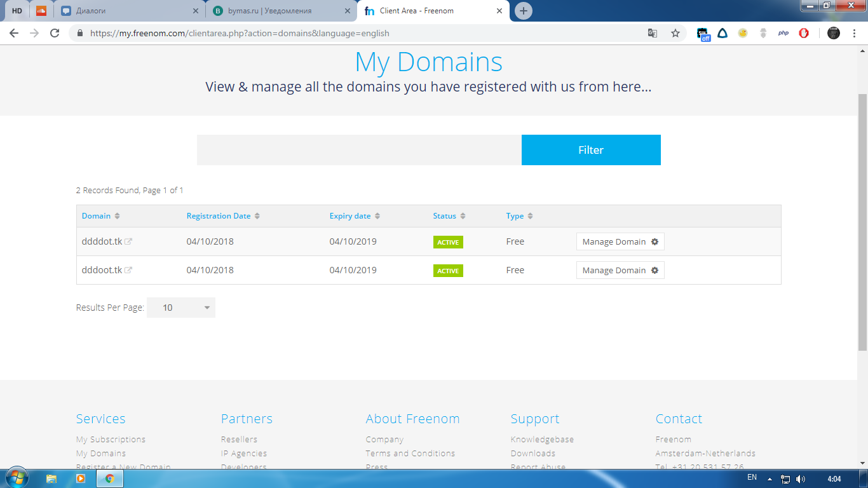
Task: Click the SIH extension marked off
Action: coord(703,34)
